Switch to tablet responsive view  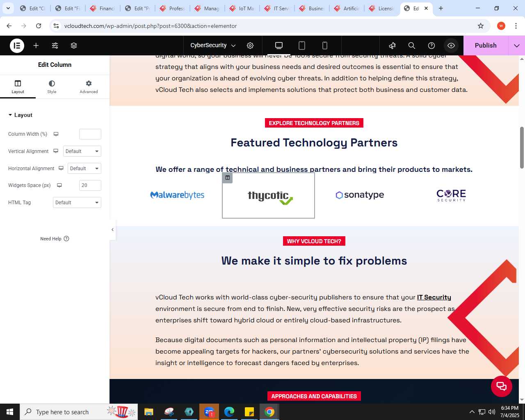[302, 46]
